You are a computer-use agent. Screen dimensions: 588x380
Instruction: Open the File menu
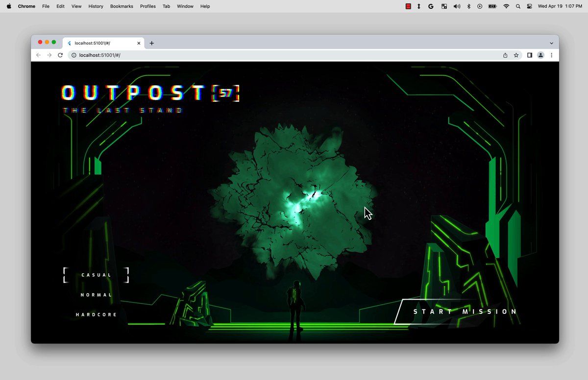[46, 6]
